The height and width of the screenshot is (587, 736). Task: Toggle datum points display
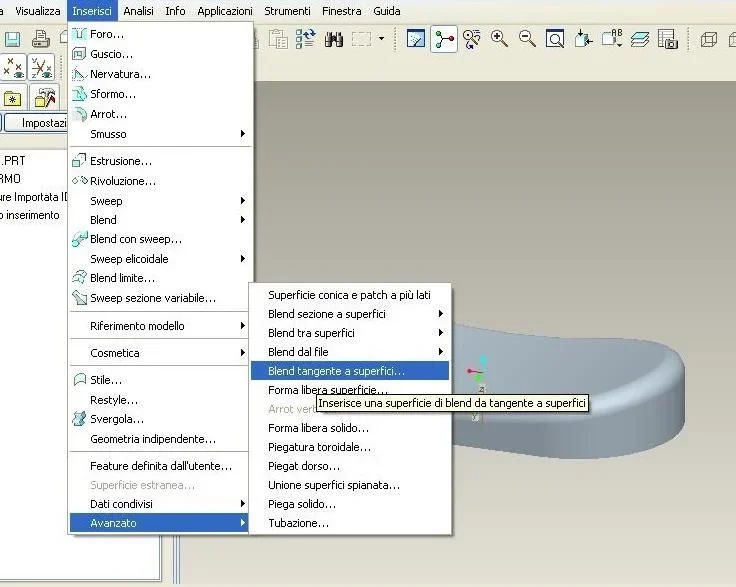click(x=13, y=68)
